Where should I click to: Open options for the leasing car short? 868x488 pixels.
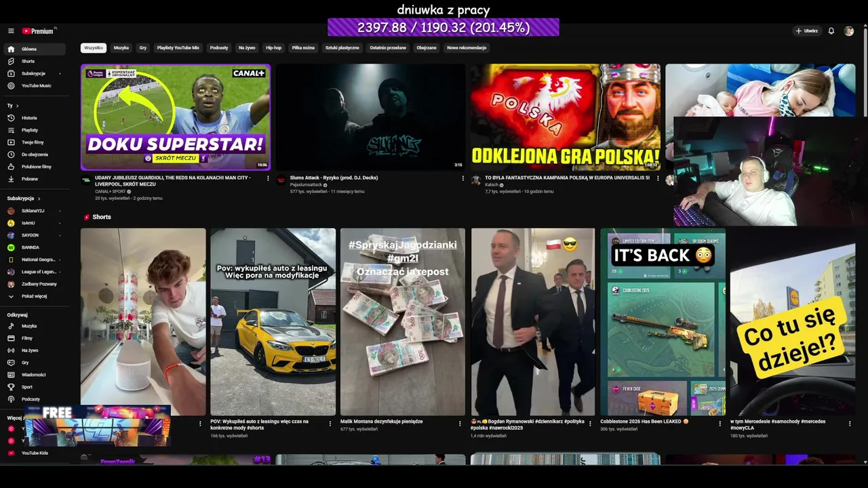click(330, 424)
